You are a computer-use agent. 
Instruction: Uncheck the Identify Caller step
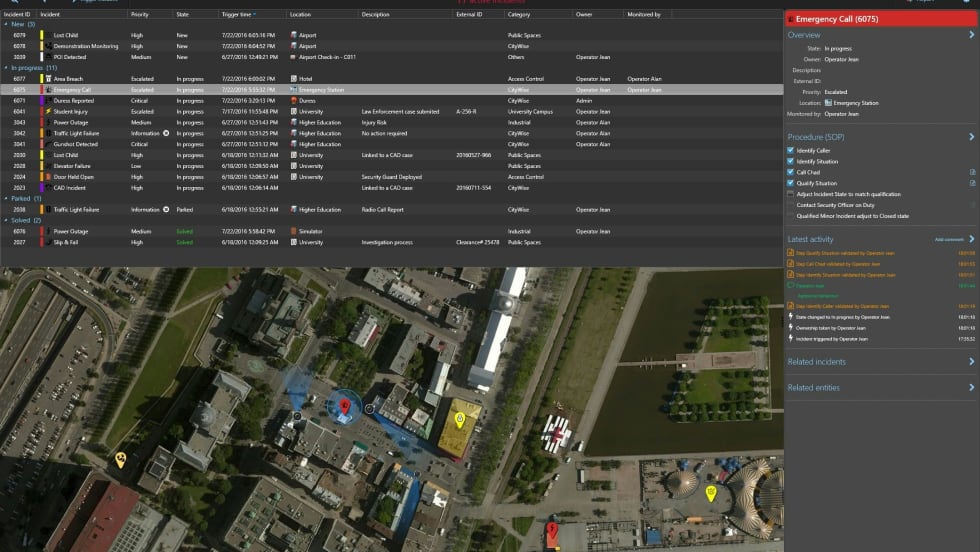pos(791,150)
